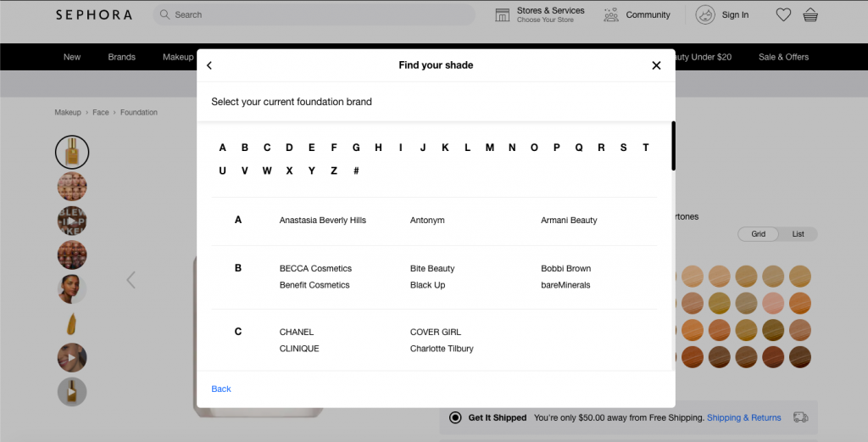
Task: Play the last bottle video thumbnail
Action: tap(72, 392)
